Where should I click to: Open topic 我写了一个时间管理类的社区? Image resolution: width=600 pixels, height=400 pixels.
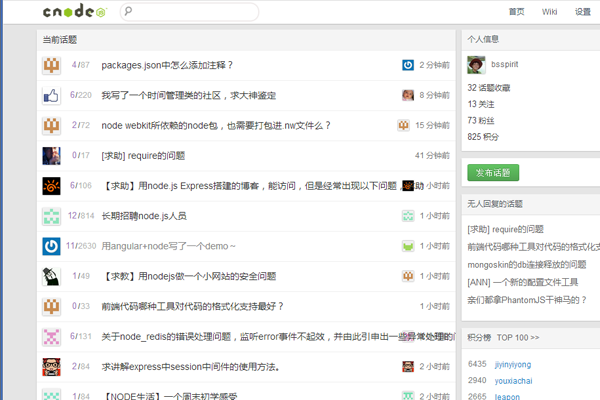pos(189,95)
